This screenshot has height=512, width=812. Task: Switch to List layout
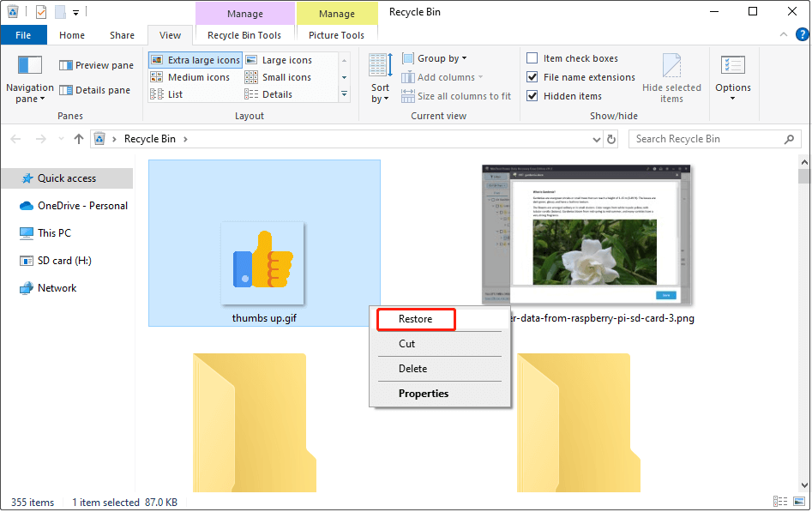point(166,94)
